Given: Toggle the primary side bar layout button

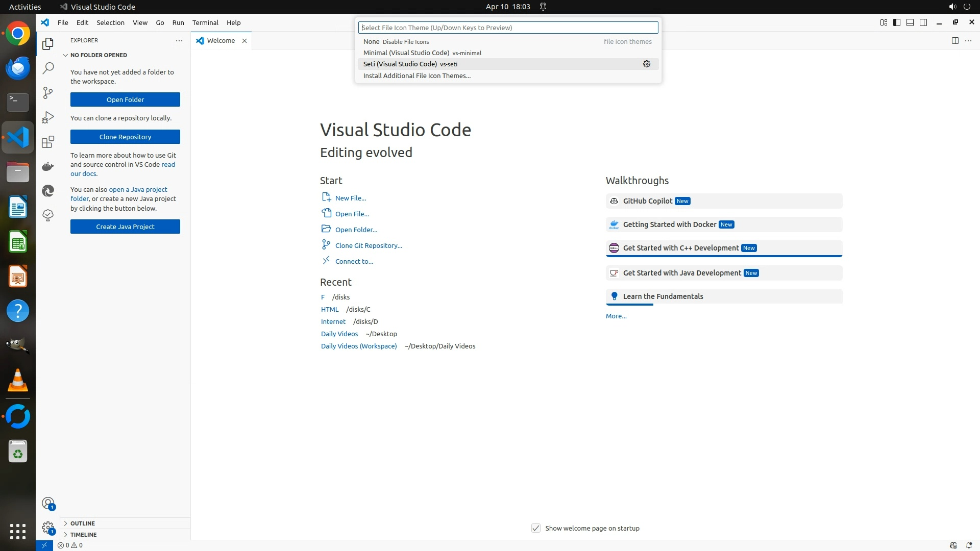Looking at the screenshot, I should tap(897, 22).
